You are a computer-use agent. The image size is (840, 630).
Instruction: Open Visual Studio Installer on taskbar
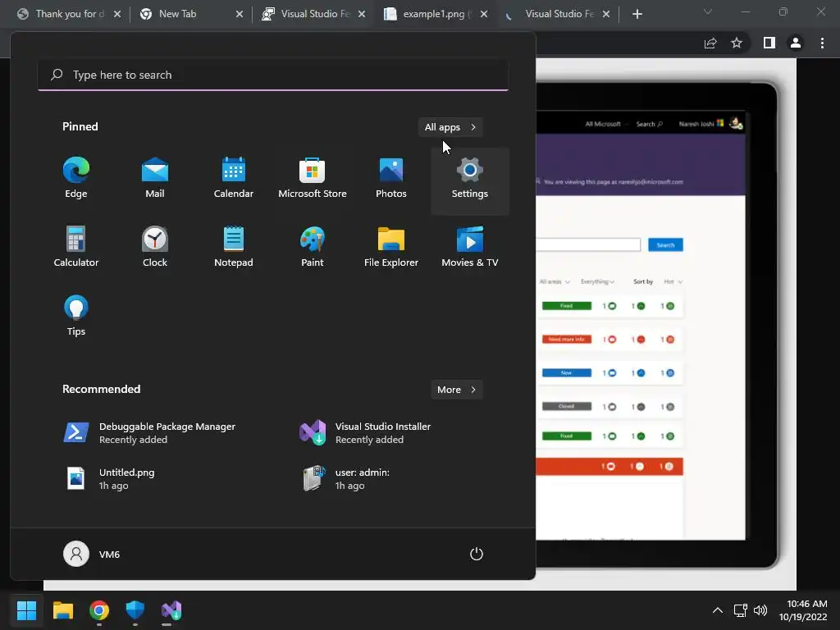click(x=171, y=610)
